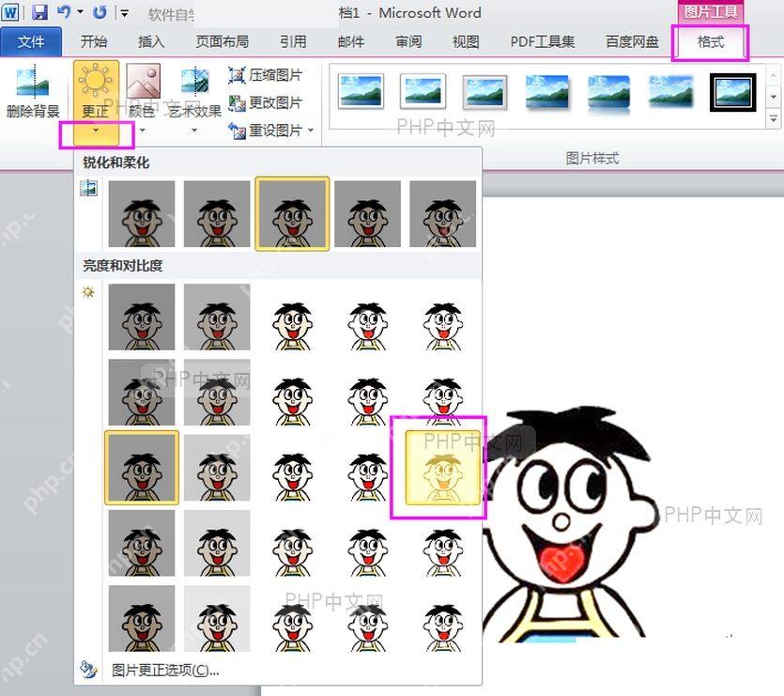Open the undo history dropdown arrow
Screen dimensions: 784x696
tap(81, 11)
